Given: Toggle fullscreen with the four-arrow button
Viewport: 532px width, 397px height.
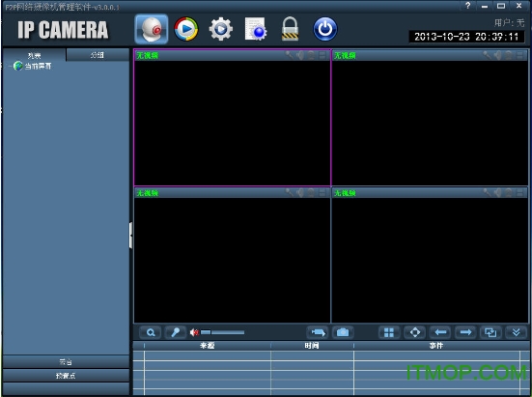Looking at the screenshot, I should pyautogui.click(x=415, y=332).
